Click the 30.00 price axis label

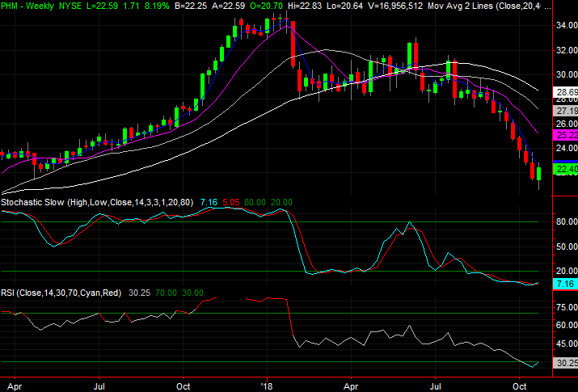(x=567, y=74)
